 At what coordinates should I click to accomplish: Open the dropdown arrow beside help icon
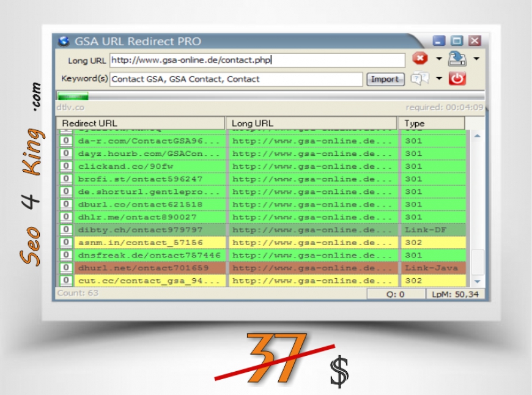[x=438, y=79]
